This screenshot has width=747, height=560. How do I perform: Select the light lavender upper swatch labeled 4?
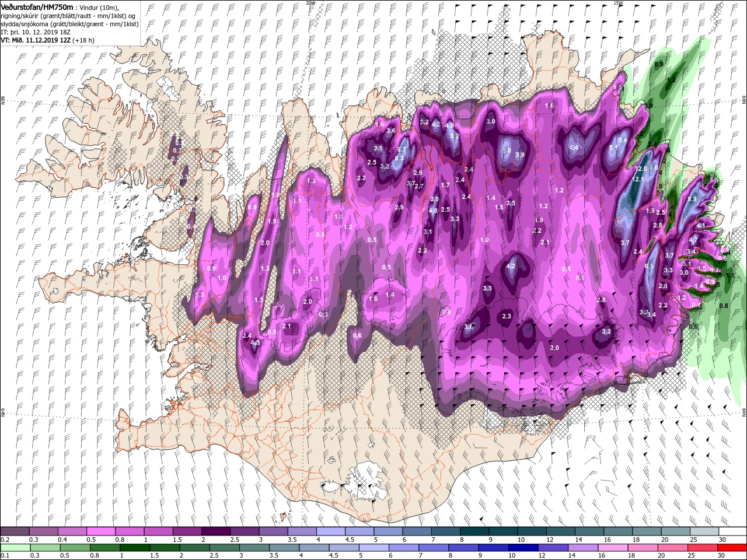(330, 531)
